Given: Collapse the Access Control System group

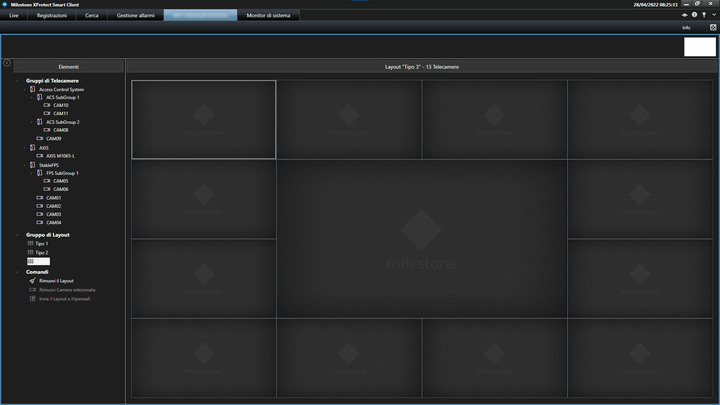Looking at the screenshot, I should tap(25, 90).
